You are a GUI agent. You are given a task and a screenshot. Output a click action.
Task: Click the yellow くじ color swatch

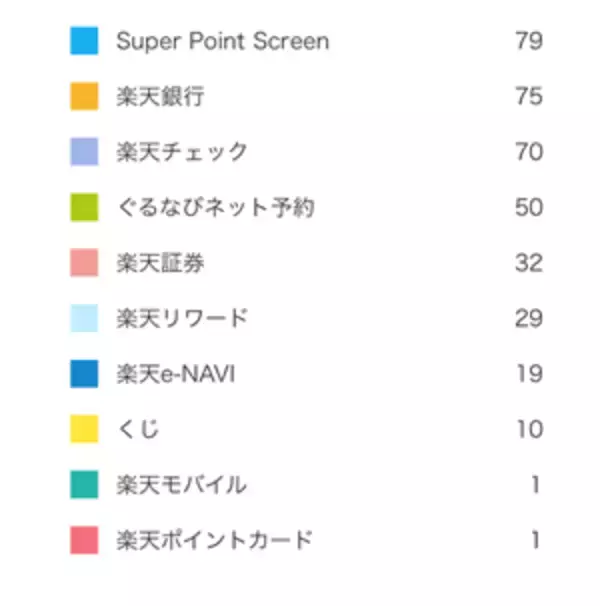[x=84, y=430]
